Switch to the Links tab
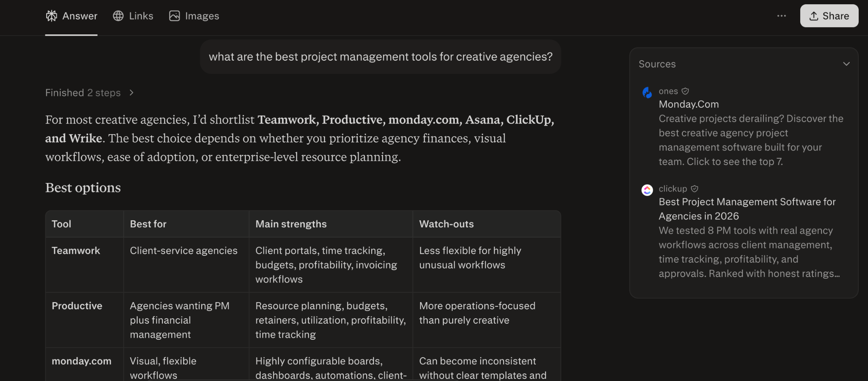 133,16
